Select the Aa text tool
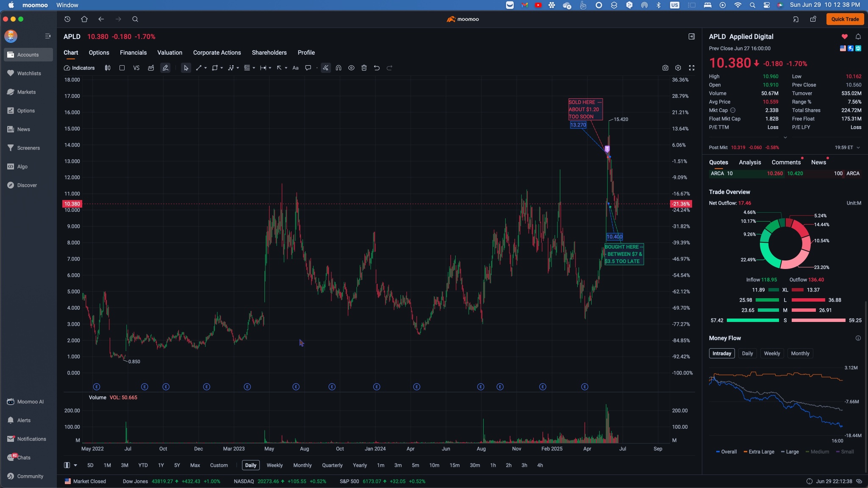Viewport: 868px width, 488px height. point(295,68)
